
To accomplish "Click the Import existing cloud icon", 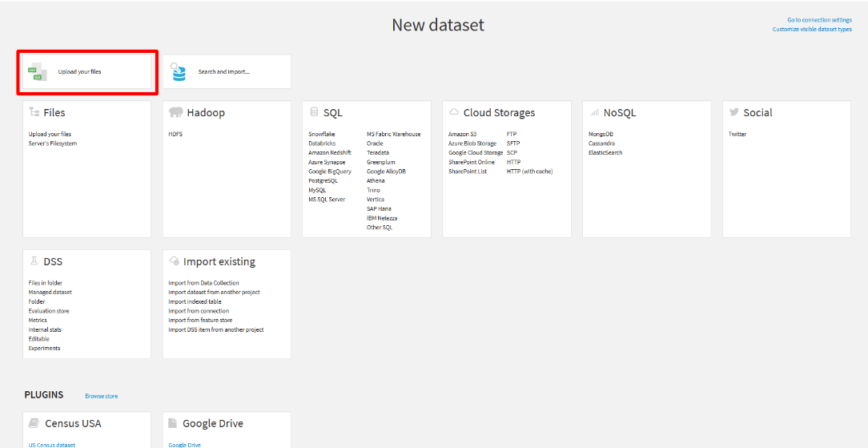I will 174,260.
